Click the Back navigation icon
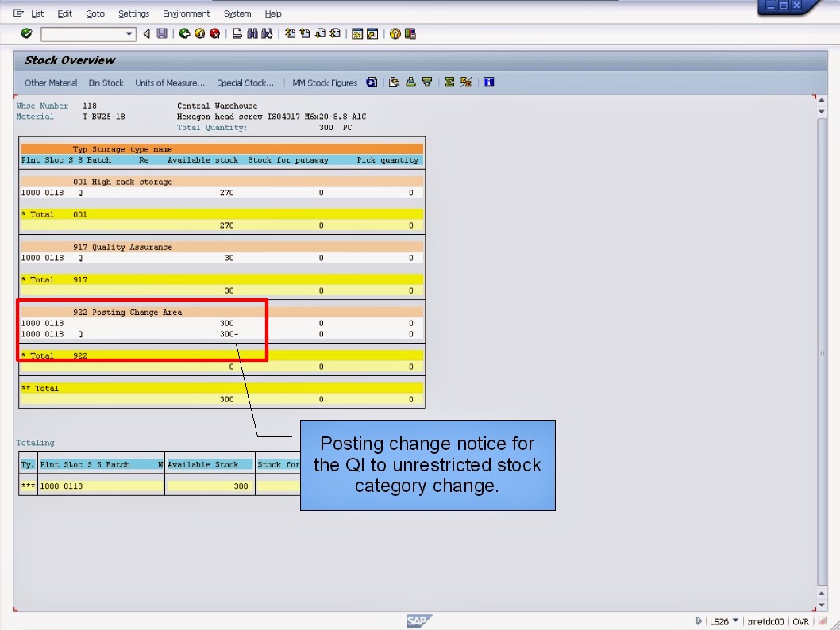Image resolution: width=840 pixels, height=630 pixels. click(x=184, y=33)
